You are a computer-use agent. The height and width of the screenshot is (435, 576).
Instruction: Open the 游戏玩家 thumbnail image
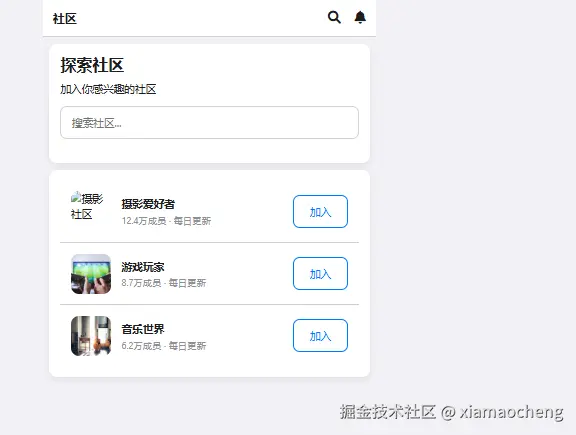point(91,274)
